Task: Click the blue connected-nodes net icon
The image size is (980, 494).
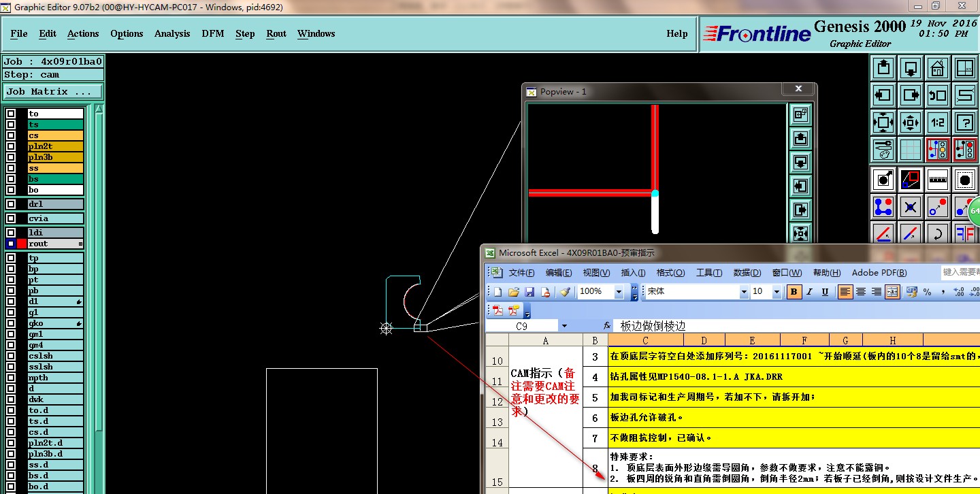Action: point(883,206)
